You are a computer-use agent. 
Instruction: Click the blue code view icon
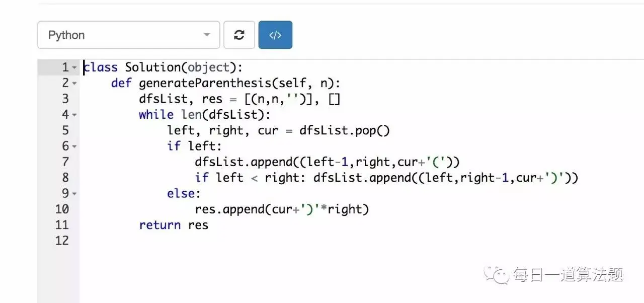(x=275, y=35)
